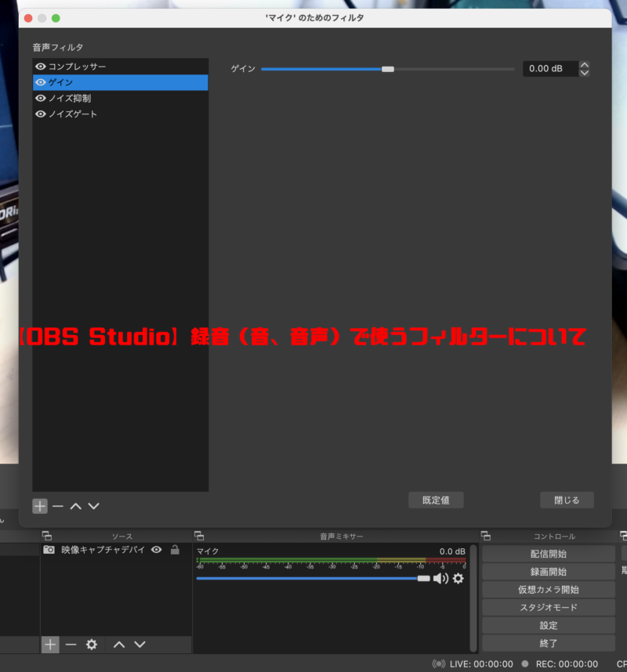Click 配信開始 to start streaming

[x=549, y=554]
